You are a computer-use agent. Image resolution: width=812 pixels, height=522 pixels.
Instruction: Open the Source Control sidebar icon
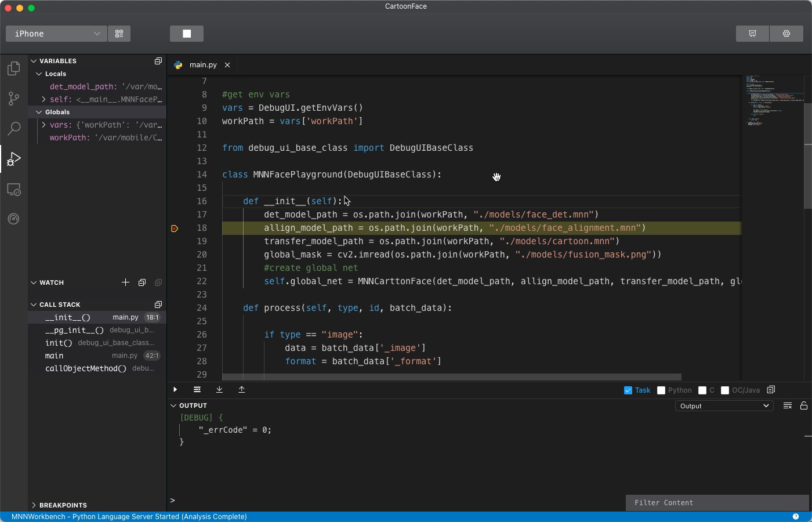13,99
